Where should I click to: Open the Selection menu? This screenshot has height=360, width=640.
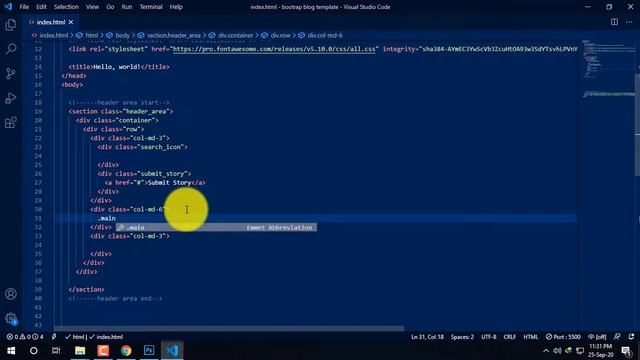coord(66,7)
